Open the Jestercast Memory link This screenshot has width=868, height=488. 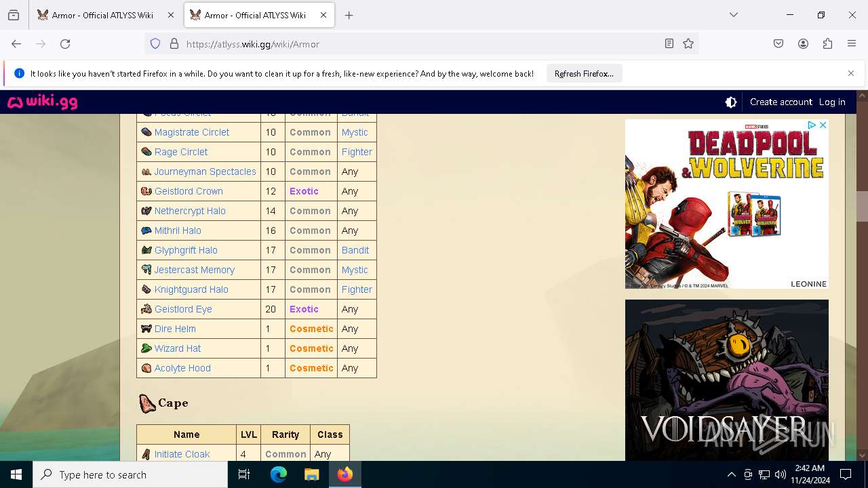[195, 270]
